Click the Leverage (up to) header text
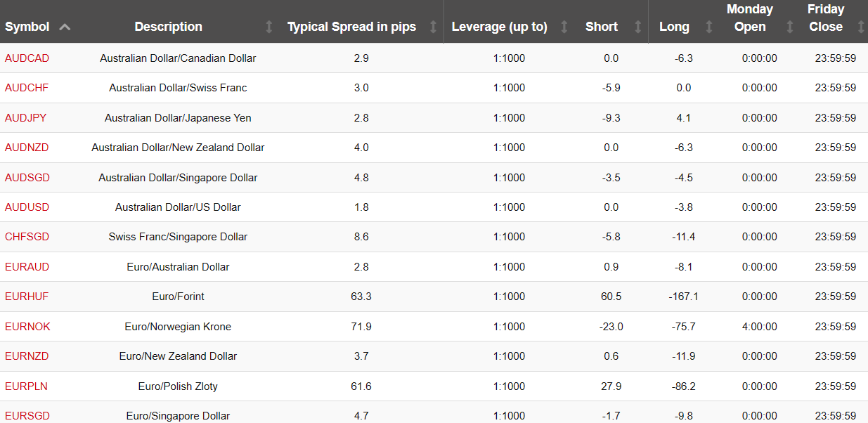This screenshot has width=868, height=423. (x=499, y=27)
